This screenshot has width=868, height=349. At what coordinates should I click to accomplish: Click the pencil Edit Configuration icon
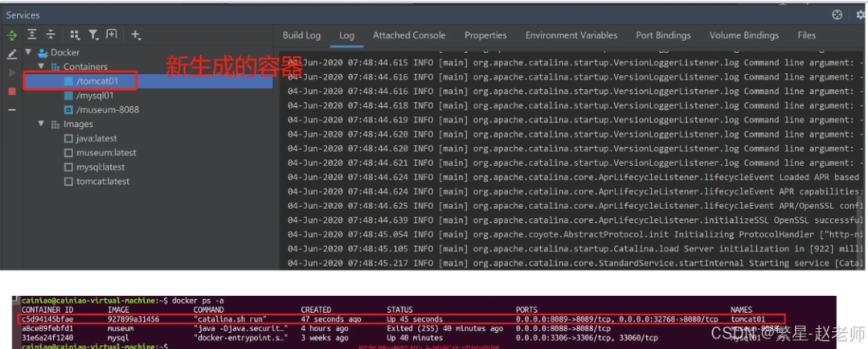click(11, 55)
